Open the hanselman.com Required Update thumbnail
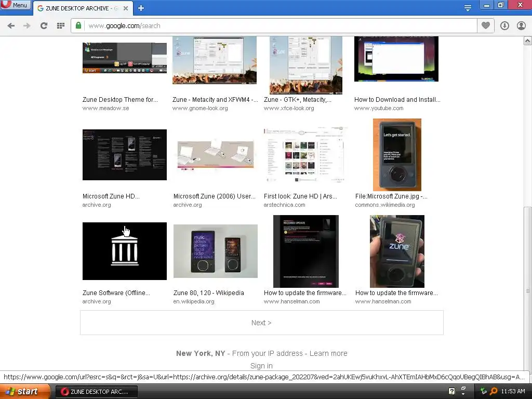Image resolution: width=532 pixels, height=399 pixels. (x=305, y=251)
